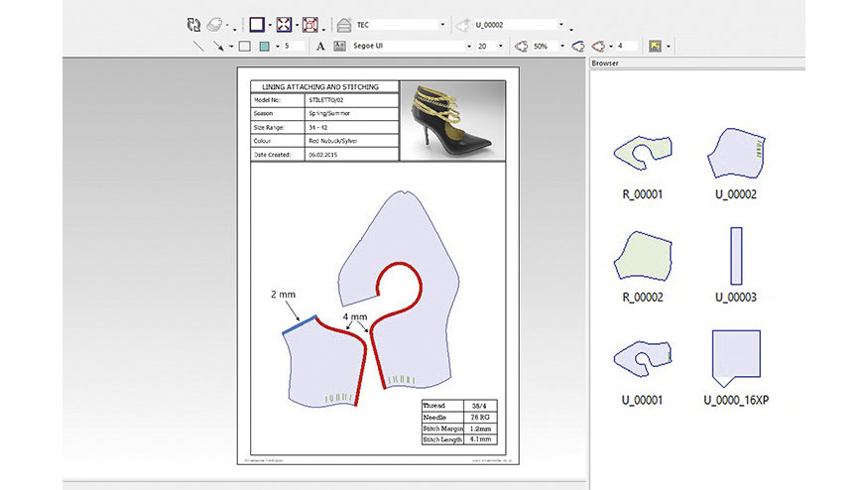Screen dimensions: 868x490
Task: Open the U_00002 piece dropdown
Action: 560,24
